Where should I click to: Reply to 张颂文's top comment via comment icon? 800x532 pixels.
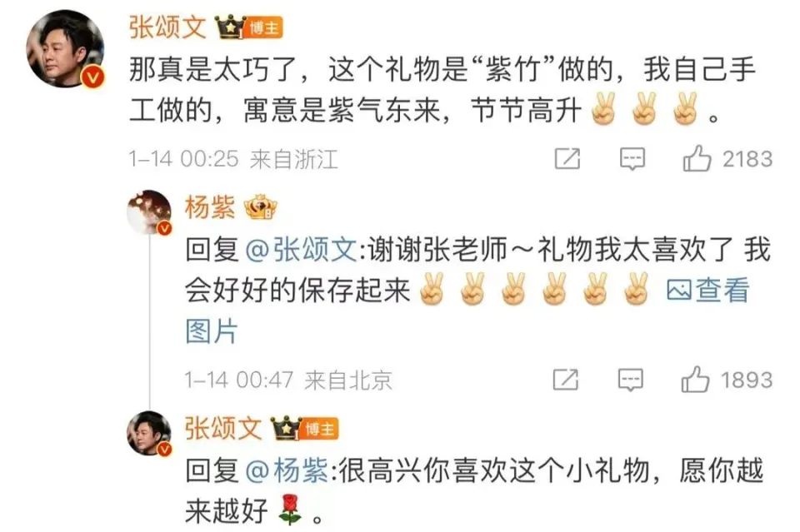click(632, 159)
